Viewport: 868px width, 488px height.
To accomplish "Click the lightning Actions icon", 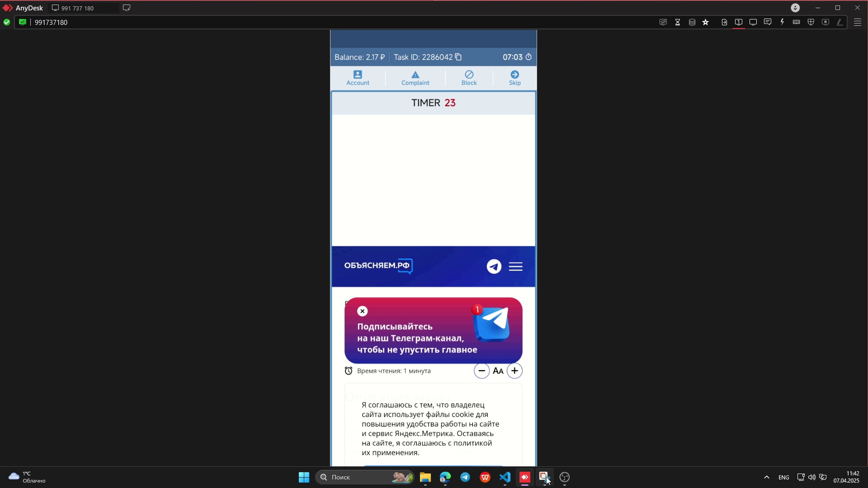I will click(x=783, y=22).
